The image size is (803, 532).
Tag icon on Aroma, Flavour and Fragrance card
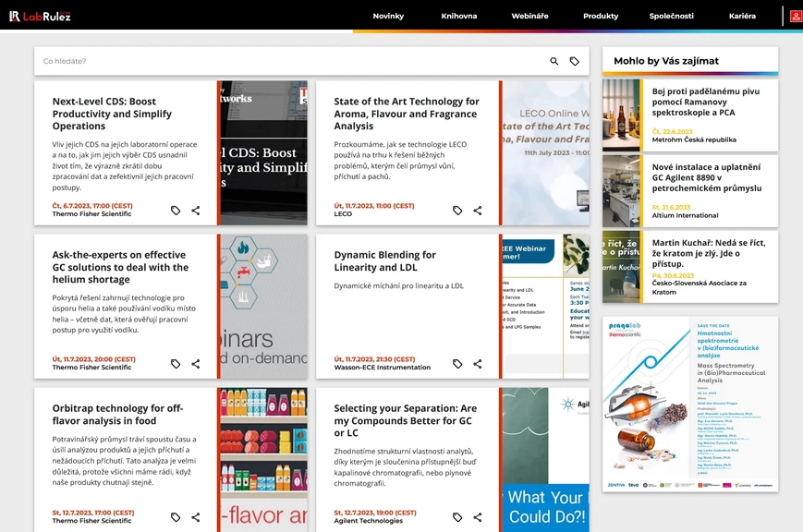[x=457, y=211]
